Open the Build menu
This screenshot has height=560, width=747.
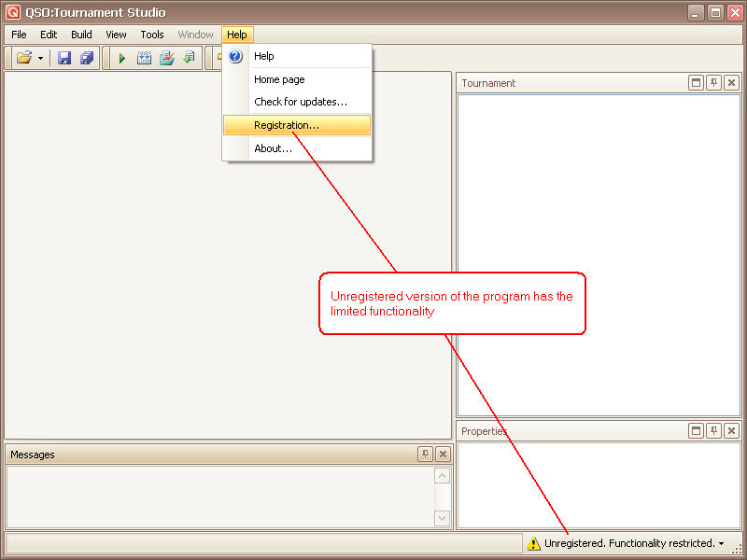click(x=81, y=35)
